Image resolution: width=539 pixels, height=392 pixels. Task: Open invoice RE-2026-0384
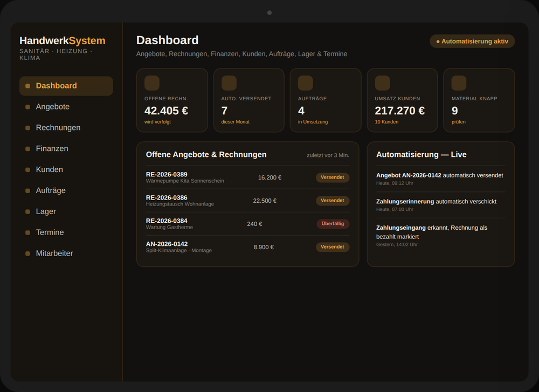pos(247,224)
